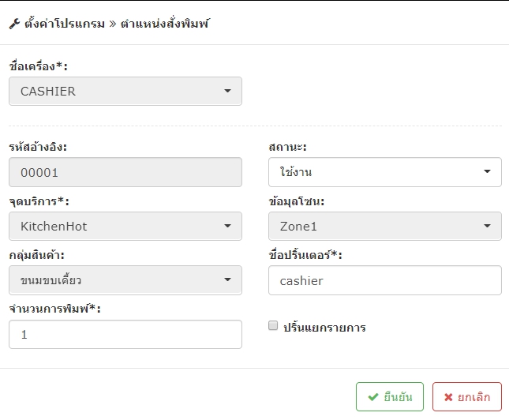Screen dimensions: 509x420
Task: Open the จุดบริการ dropdown showing KitchenHot
Action: pyautogui.click(x=125, y=227)
